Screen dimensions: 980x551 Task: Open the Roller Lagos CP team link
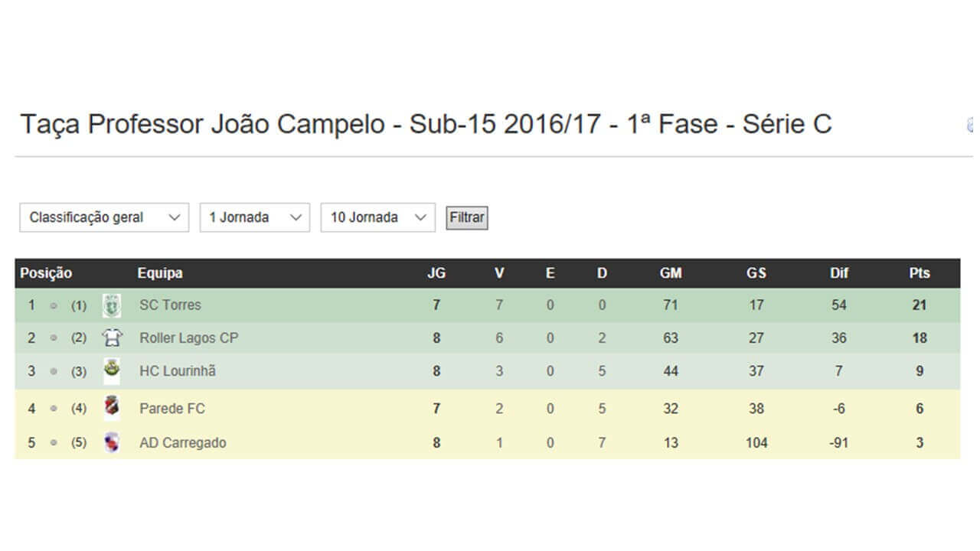click(188, 337)
